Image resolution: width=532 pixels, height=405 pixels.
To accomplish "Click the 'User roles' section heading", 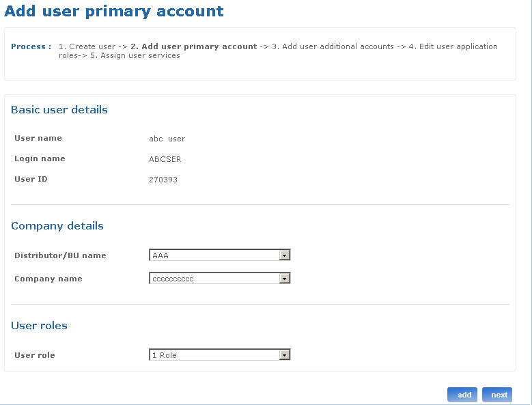I will point(39,326).
